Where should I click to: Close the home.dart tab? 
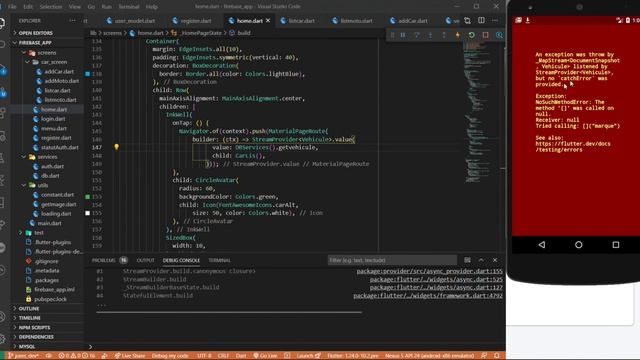click(268, 20)
